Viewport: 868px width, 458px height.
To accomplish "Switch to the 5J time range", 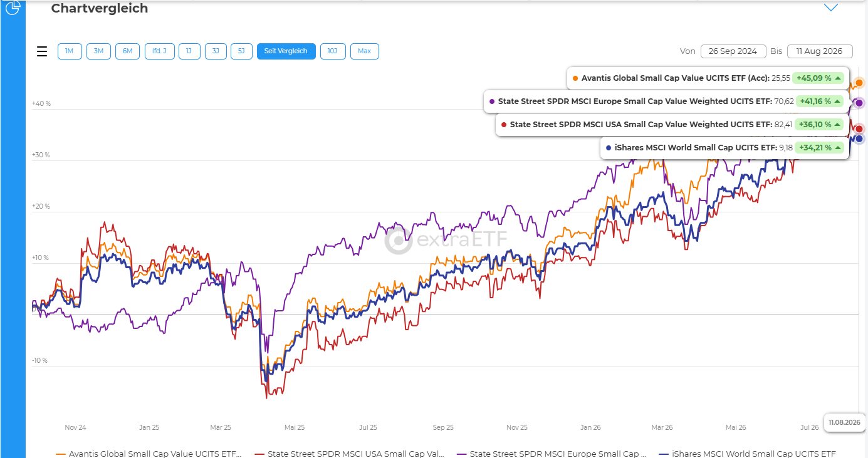I will point(241,51).
